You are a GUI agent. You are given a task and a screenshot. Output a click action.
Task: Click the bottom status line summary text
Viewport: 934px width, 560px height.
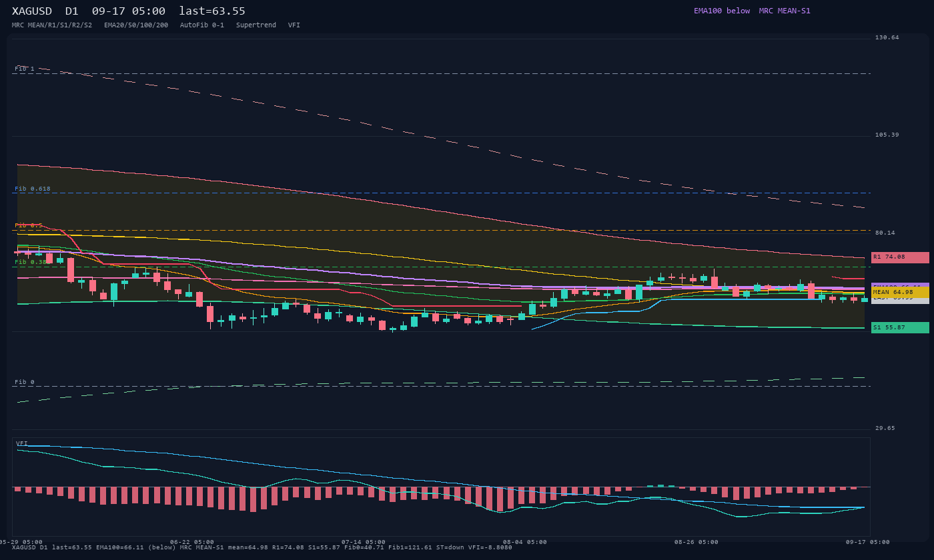tap(262, 547)
